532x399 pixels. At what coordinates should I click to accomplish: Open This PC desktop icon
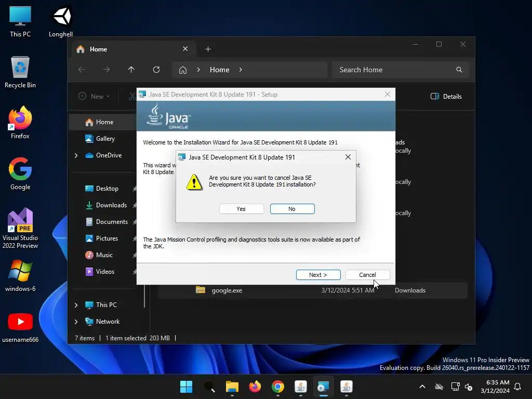(x=20, y=22)
